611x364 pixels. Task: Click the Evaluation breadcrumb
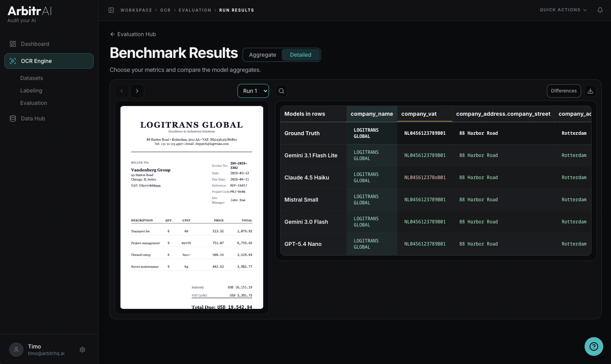tap(195, 10)
